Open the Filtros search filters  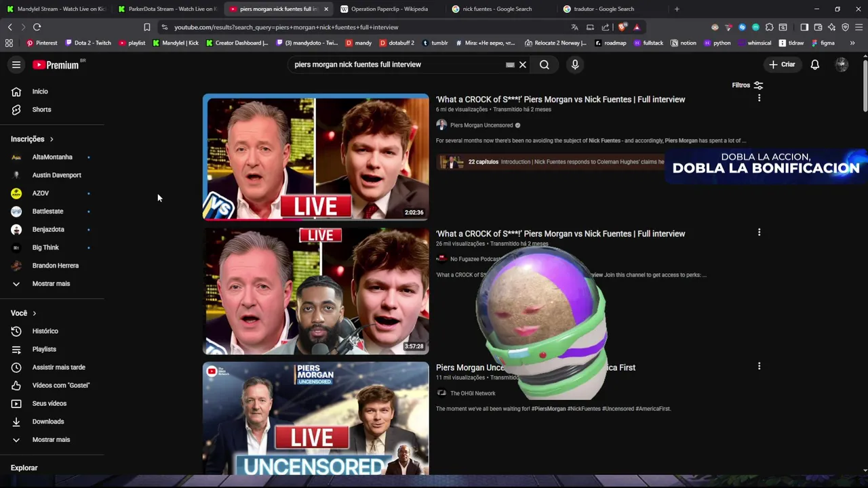(x=747, y=85)
